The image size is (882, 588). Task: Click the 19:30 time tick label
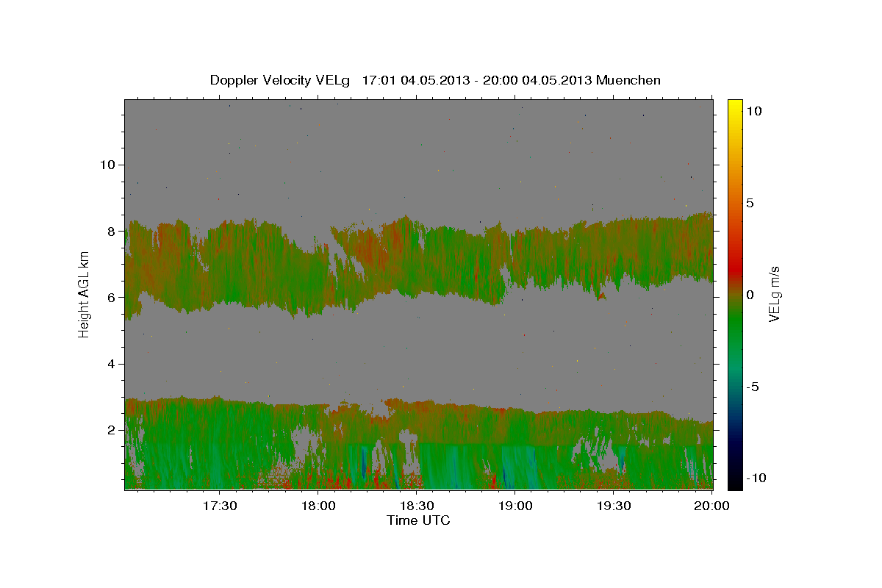[614, 506]
